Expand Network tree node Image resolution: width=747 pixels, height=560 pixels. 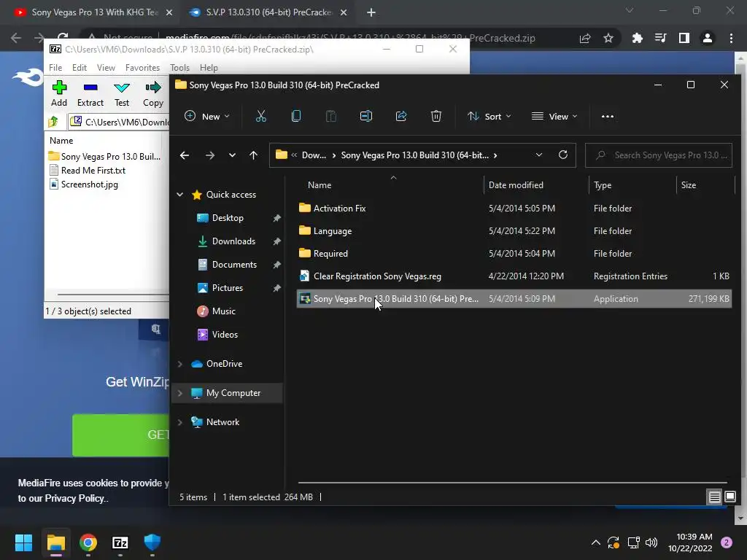180,422
